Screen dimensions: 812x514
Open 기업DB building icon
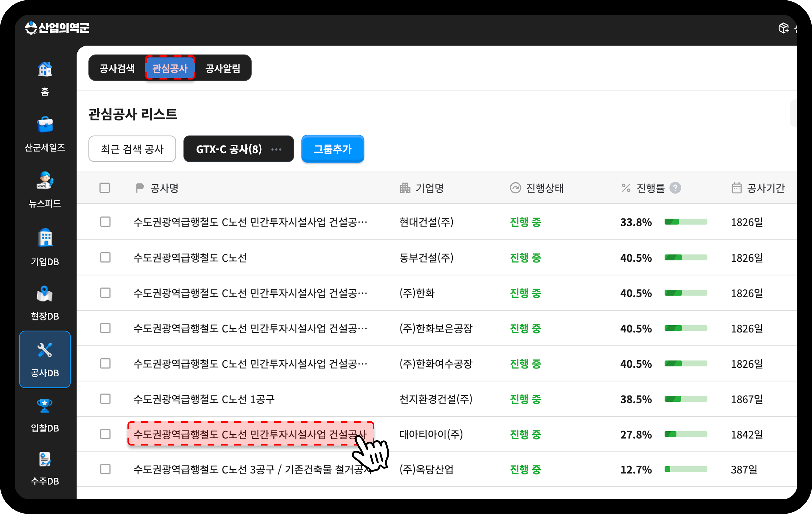[45, 238]
